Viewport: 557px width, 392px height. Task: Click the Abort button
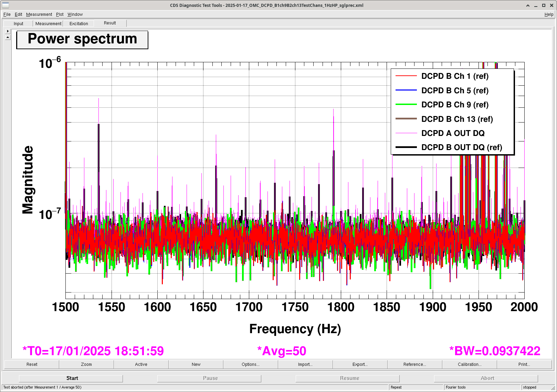coord(486,378)
